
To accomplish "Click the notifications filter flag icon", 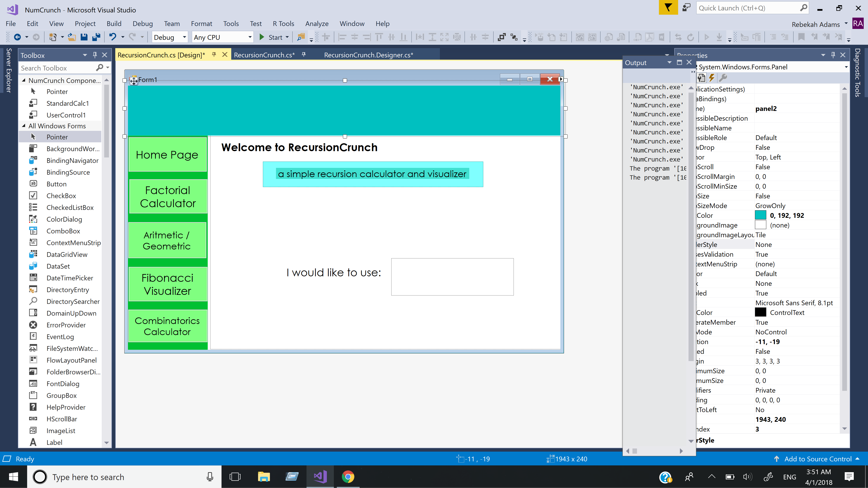I will point(668,7).
